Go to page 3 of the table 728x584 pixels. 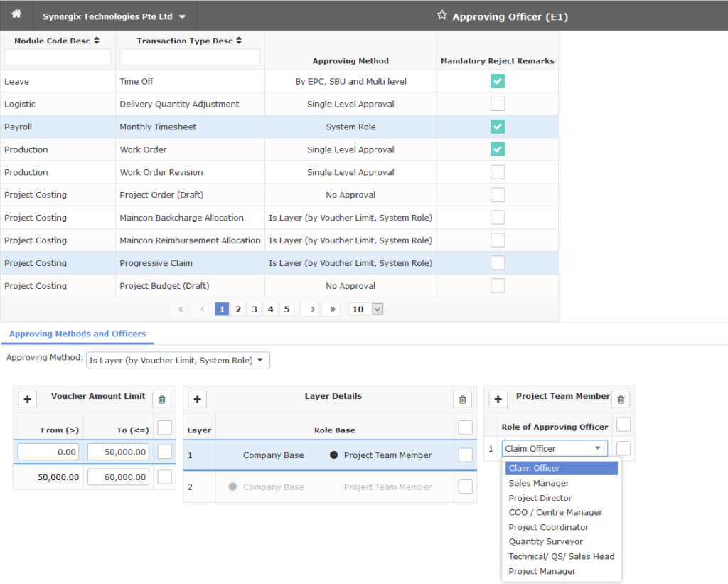pos(254,309)
